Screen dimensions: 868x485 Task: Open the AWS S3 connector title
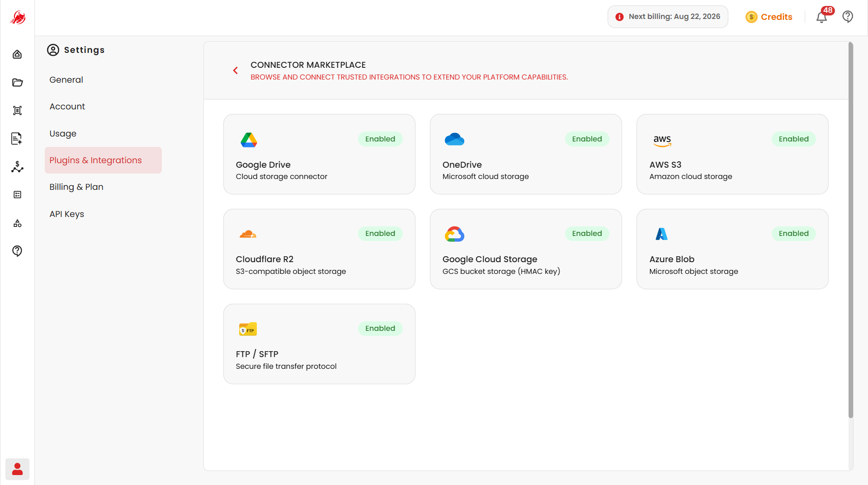[x=665, y=165]
